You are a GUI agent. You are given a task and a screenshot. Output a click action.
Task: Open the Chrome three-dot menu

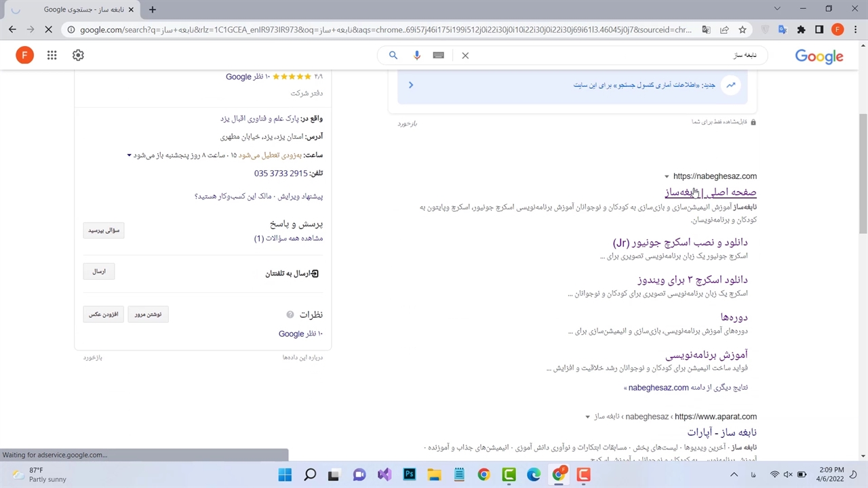coord(856,30)
